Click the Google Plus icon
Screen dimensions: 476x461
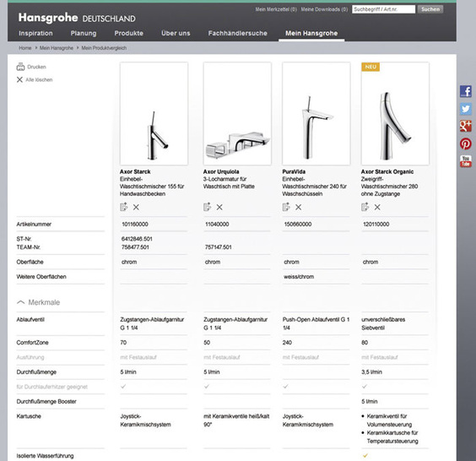(x=465, y=126)
